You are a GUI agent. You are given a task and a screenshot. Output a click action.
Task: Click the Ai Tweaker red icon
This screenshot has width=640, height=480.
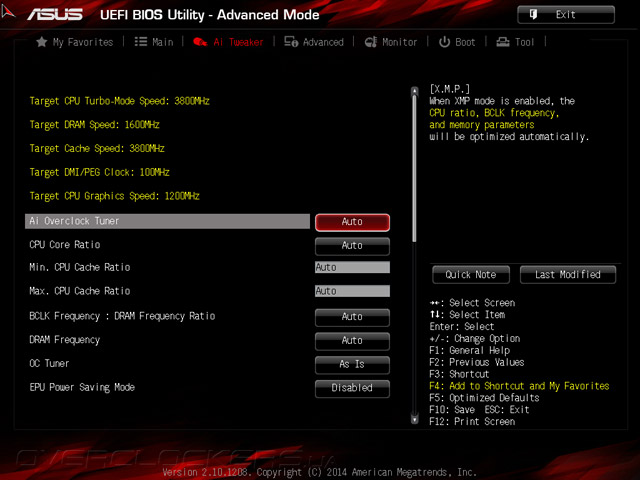point(200,42)
